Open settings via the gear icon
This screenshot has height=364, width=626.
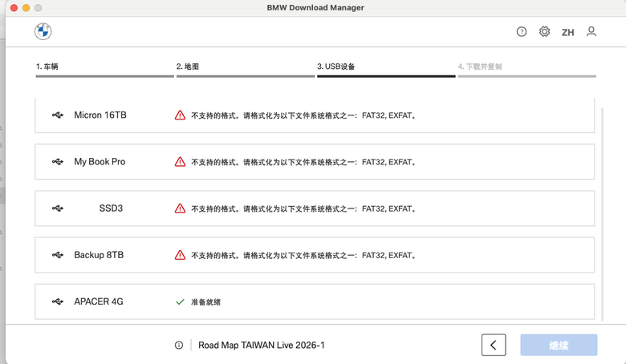[x=545, y=31]
